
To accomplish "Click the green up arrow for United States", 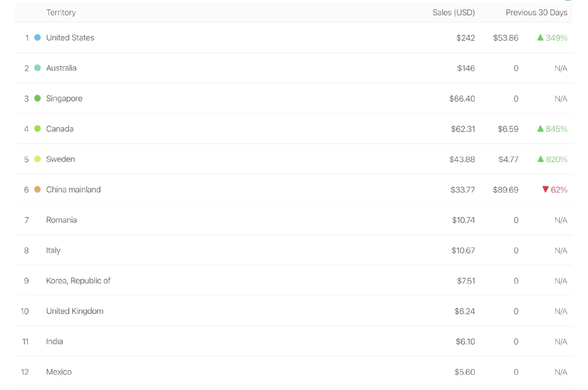I will (x=540, y=38).
